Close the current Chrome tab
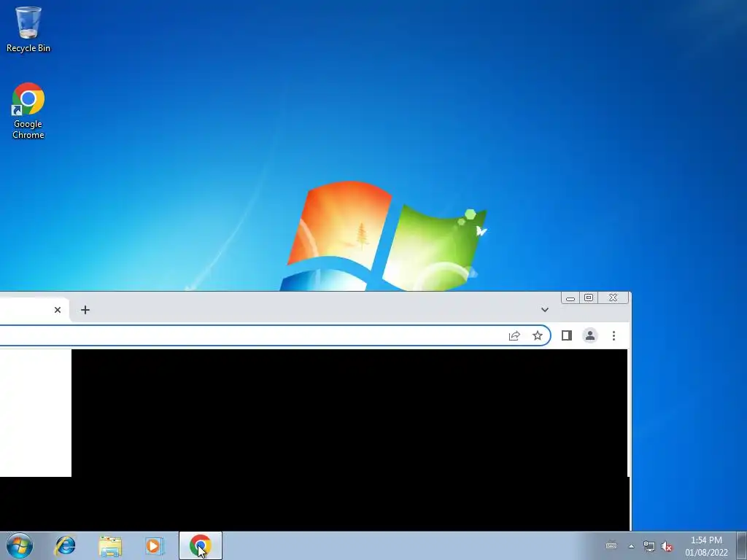This screenshot has height=560, width=747. pyautogui.click(x=58, y=310)
